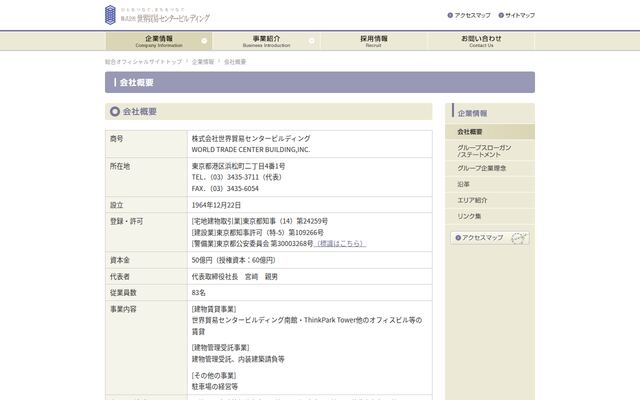Click the 建物管理受託、内装建築請負等 text
The height and width of the screenshot is (400, 640).
238,359
